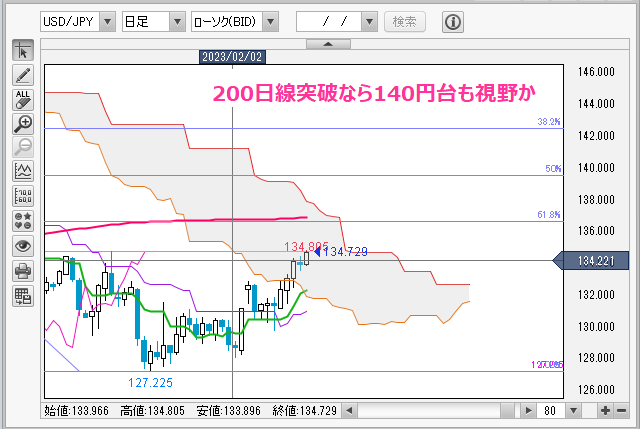640x429 pixels.
Task: Collapse the top panel with up arrow
Action: 328,44
